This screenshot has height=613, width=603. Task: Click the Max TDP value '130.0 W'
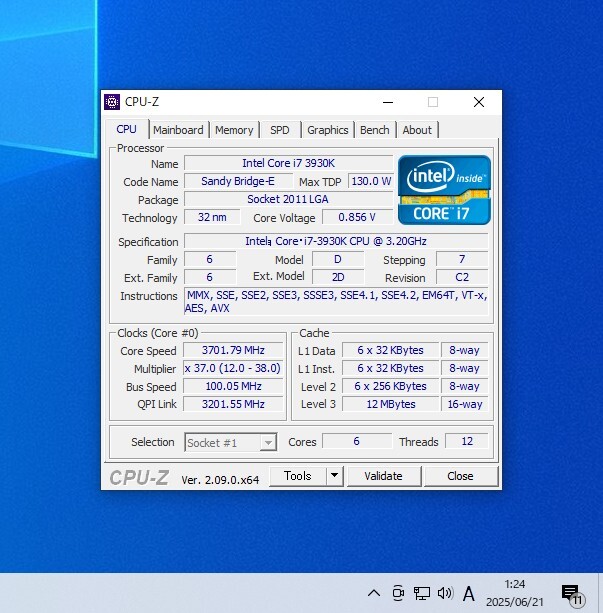pyautogui.click(x=371, y=181)
